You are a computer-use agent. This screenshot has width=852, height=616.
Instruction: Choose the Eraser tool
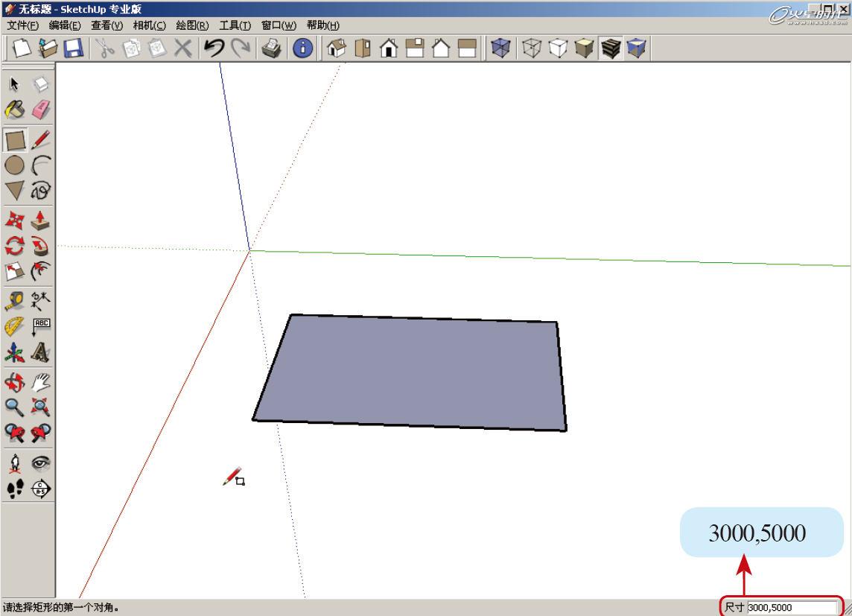coord(41,109)
